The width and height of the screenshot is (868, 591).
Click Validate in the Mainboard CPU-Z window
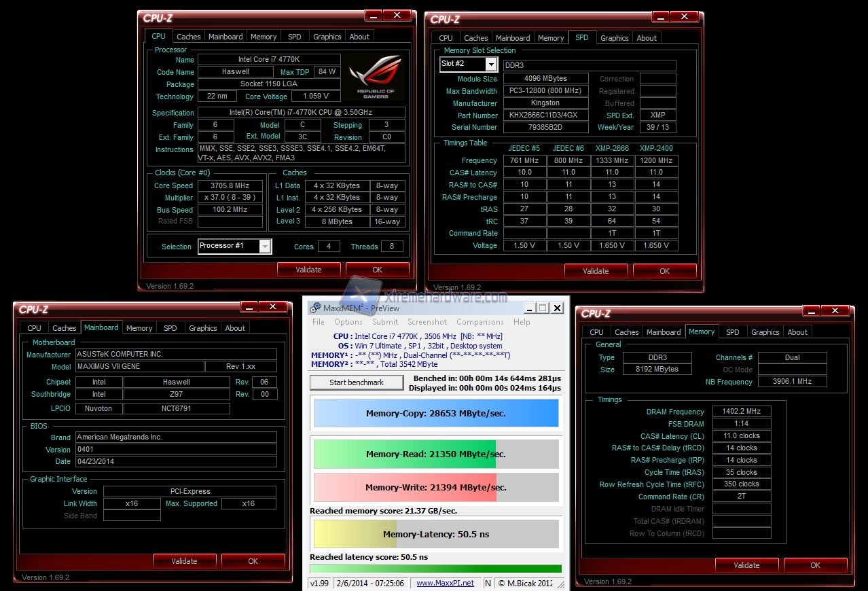pos(184,561)
